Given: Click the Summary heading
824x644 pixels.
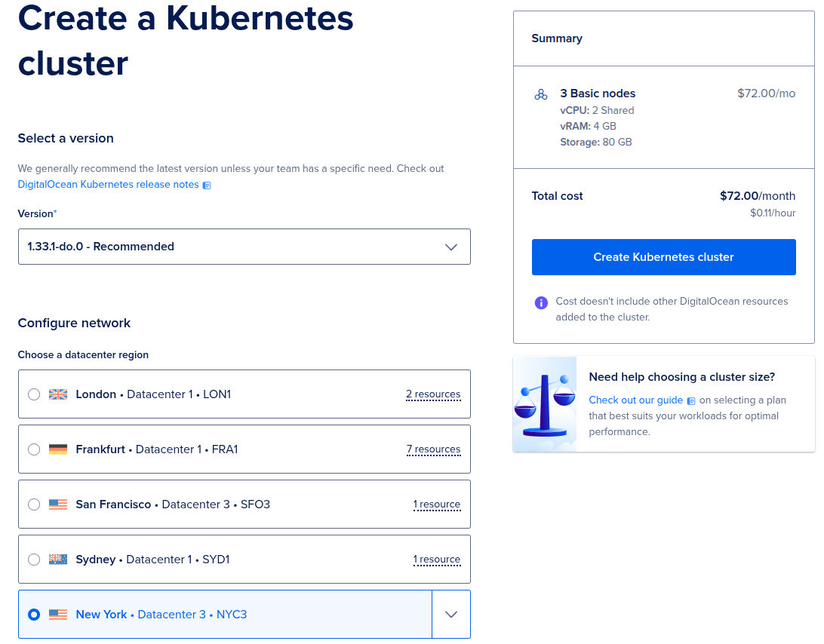Looking at the screenshot, I should (x=557, y=38).
